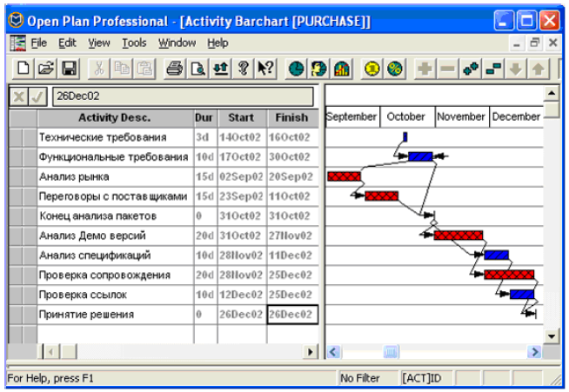Click the percent progress toolbar icon
The height and width of the screenshot is (392, 569).
point(395,69)
